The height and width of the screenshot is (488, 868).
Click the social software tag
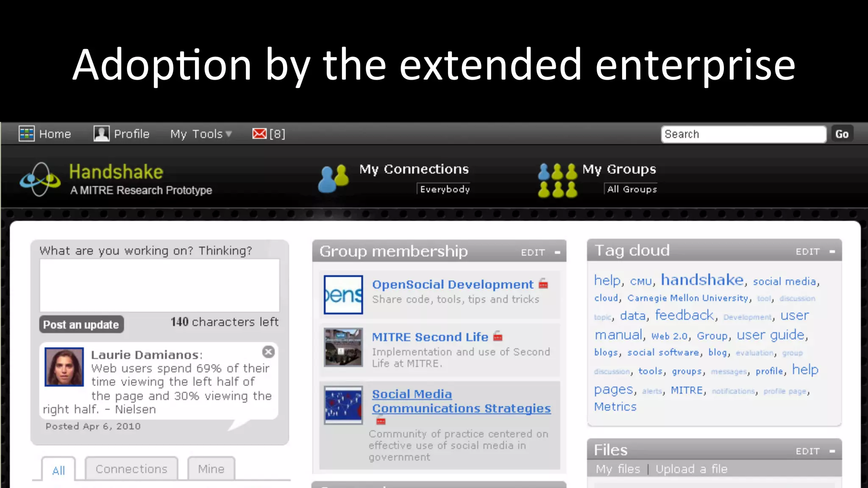pyautogui.click(x=663, y=352)
